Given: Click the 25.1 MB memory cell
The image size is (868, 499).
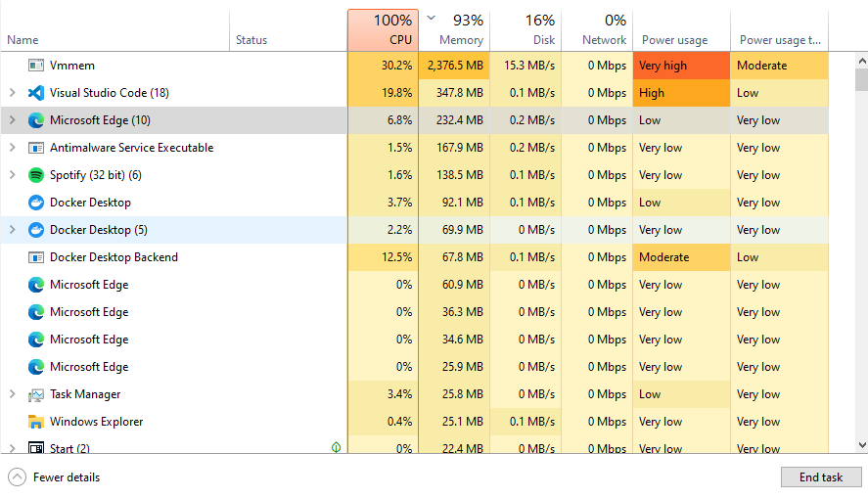Looking at the screenshot, I should click(454, 422).
